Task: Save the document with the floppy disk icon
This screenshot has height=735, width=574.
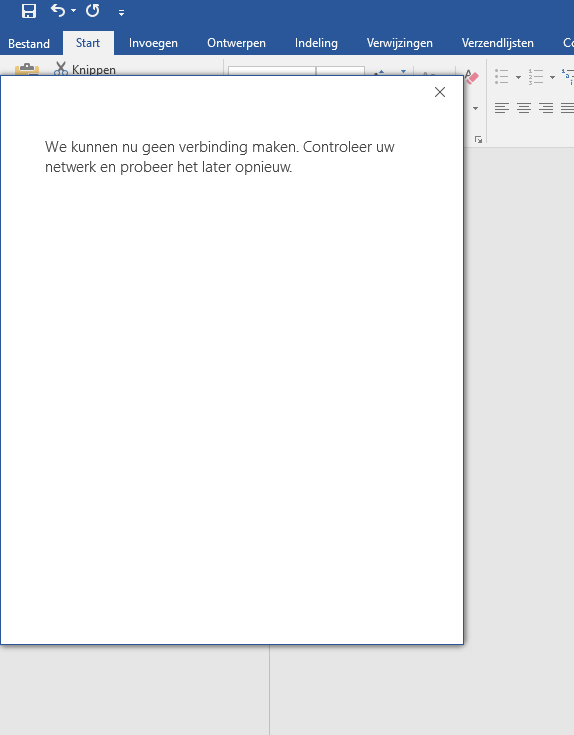Action: click(29, 11)
